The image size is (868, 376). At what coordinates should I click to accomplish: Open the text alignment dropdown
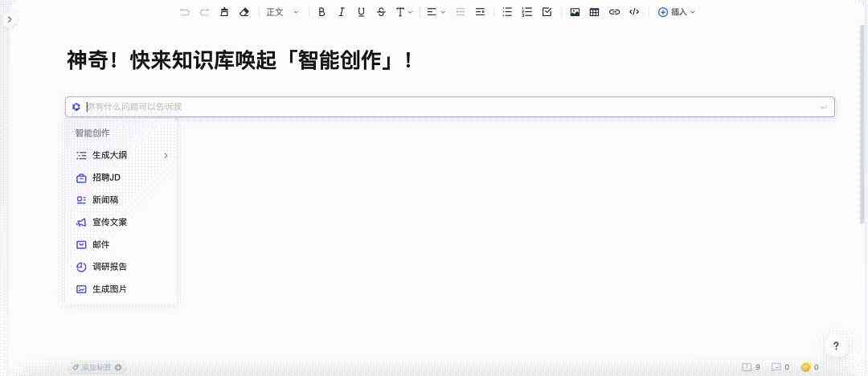(436, 11)
